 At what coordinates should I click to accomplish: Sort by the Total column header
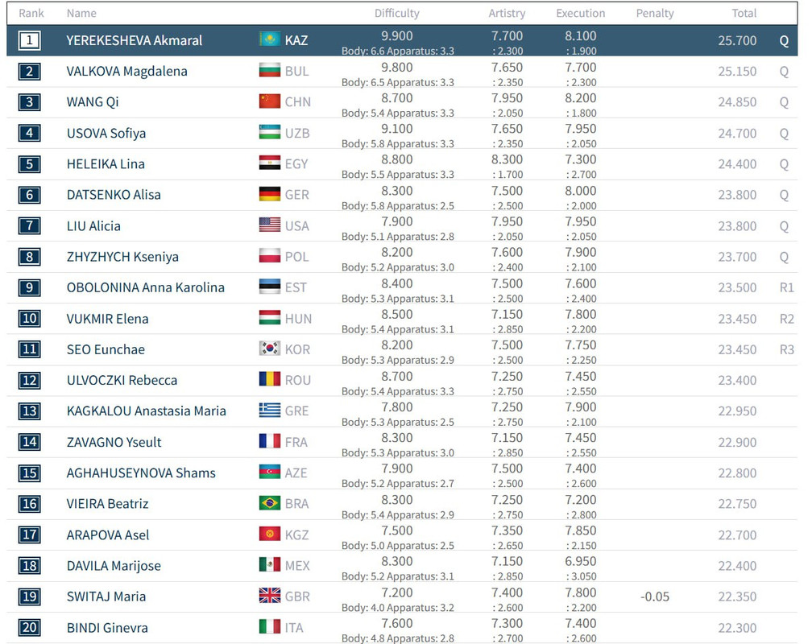tap(744, 14)
